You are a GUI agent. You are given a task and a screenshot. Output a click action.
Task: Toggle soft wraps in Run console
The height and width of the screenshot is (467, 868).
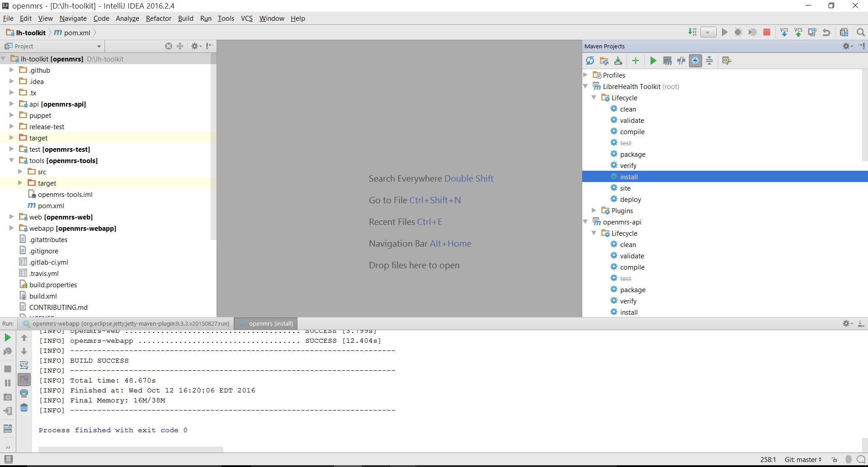[x=24, y=365]
